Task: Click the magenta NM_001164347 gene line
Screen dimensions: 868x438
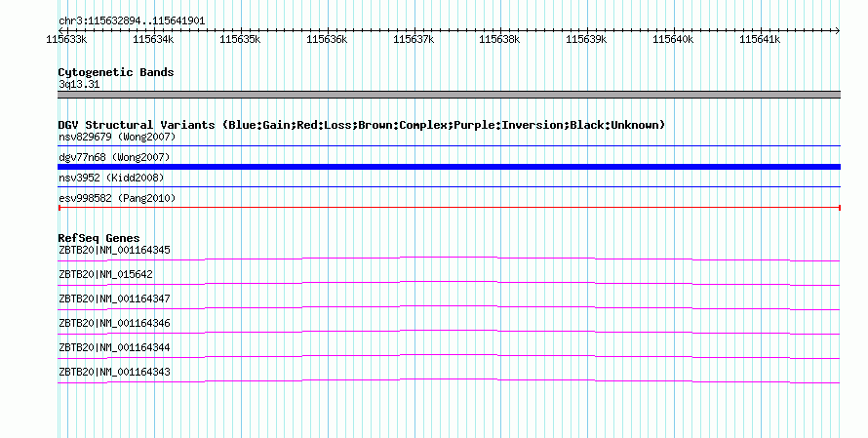Action: tap(449, 307)
